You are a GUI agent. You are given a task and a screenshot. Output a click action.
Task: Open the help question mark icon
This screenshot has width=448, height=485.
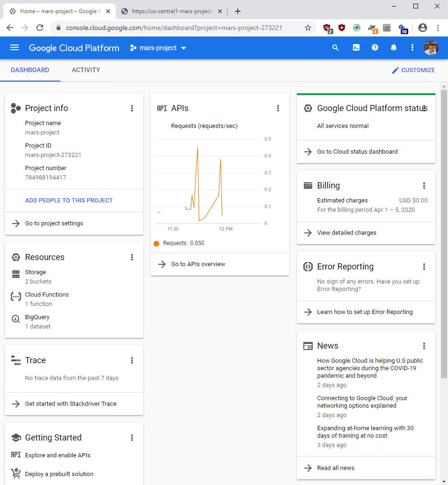click(x=375, y=48)
